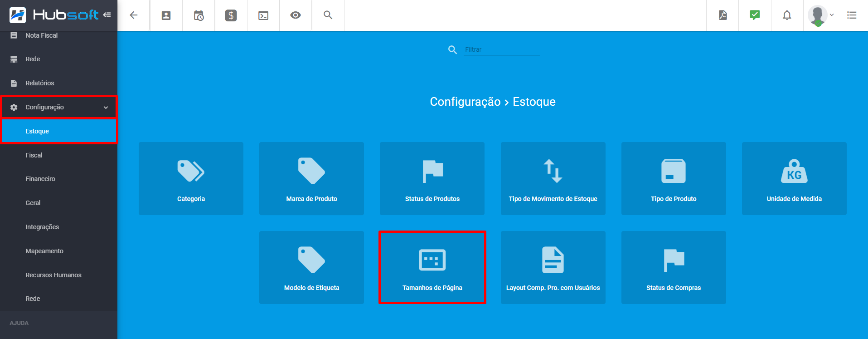868x339 pixels.
Task: Select Estoque submenu item
Action: (59, 131)
